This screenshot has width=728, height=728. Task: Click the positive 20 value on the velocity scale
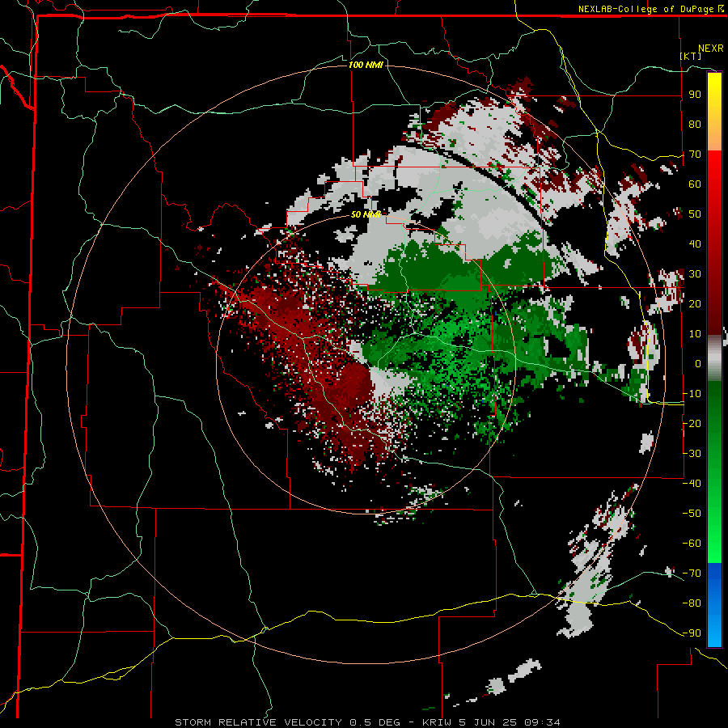[695, 303]
